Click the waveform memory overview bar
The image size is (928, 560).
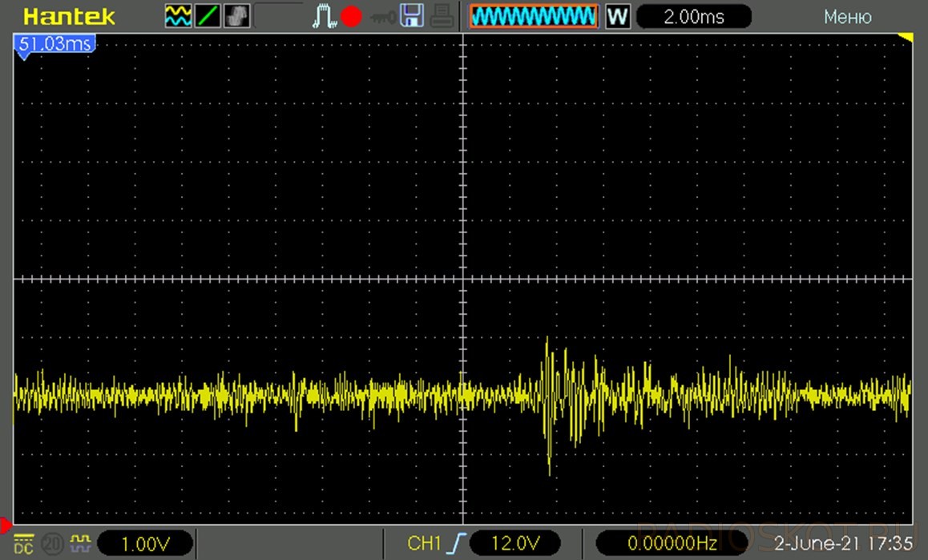click(533, 16)
